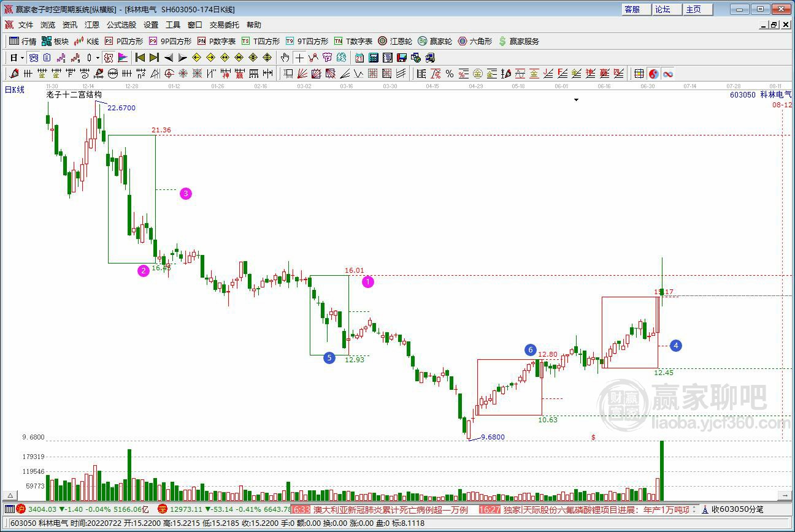Open the T数字表 table
795x532 pixels.
[x=353, y=41]
